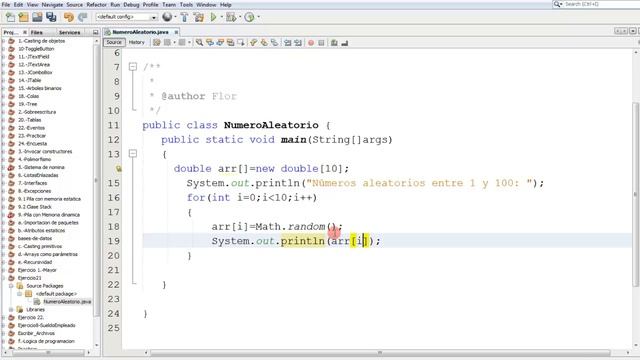Click the Next Bookmark icon
This screenshot has height=360, width=640.
264,42
